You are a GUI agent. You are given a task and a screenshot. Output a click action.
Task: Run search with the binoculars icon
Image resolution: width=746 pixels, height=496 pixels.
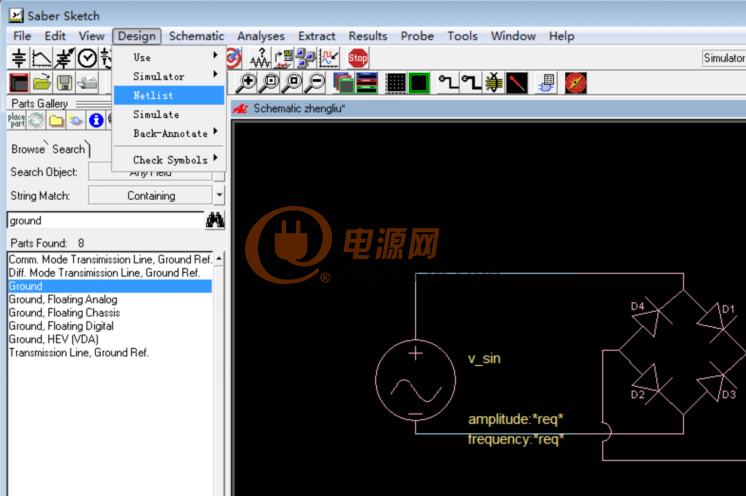215,220
